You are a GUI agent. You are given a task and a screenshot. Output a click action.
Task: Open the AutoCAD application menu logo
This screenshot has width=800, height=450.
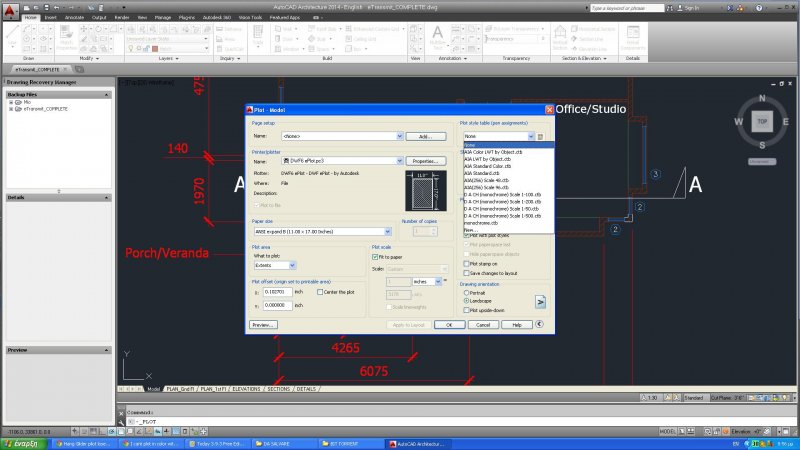[x=10, y=10]
